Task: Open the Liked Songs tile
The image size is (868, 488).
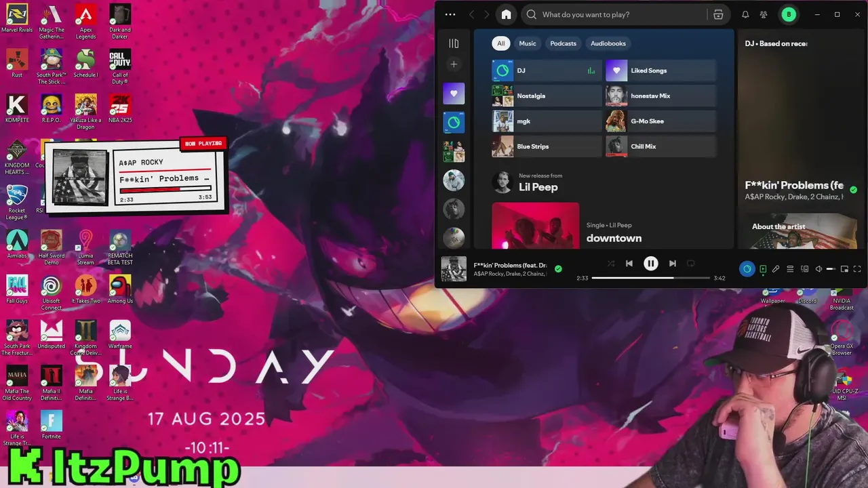Action: point(660,70)
